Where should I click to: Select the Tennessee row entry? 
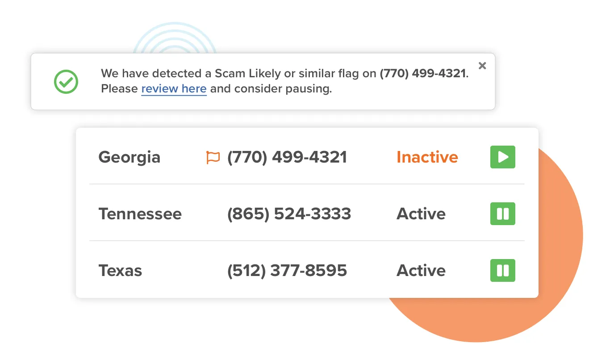coord(140,214)
